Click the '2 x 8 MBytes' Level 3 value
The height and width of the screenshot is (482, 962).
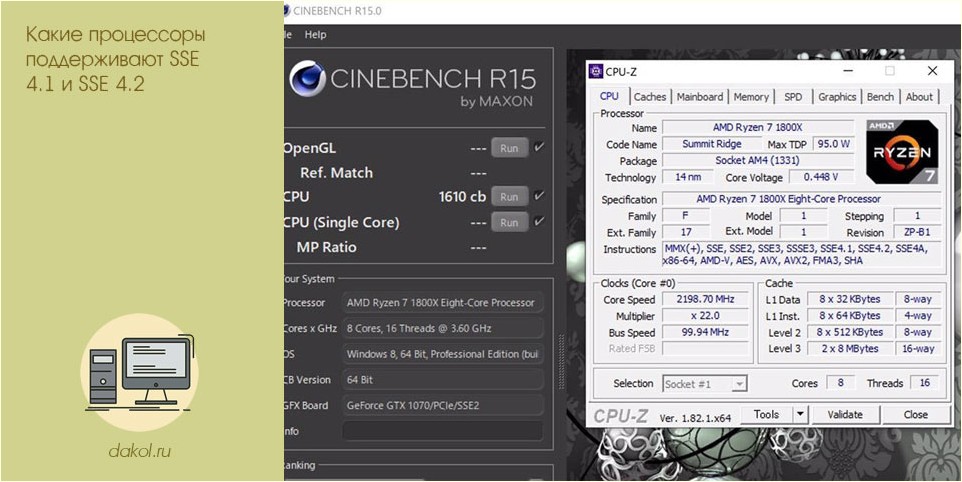[850, 349]
